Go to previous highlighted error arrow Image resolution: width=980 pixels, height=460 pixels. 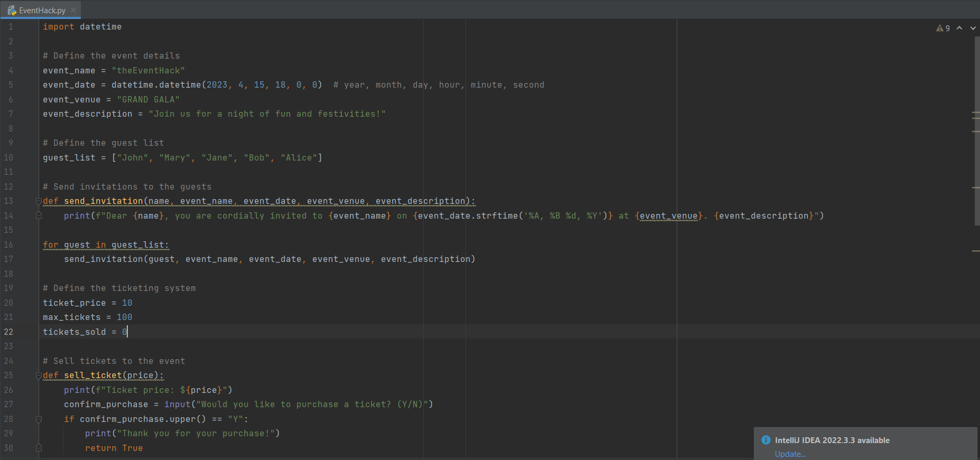point(959,28)
